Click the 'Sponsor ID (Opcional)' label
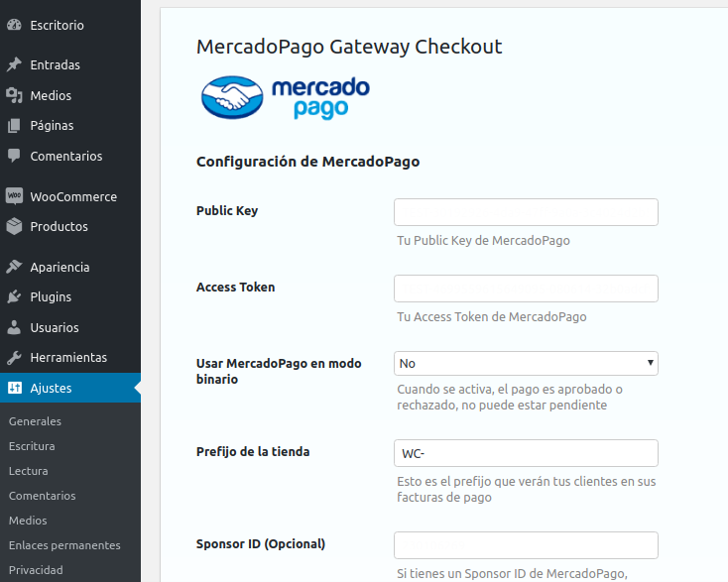 coord(261,544)
